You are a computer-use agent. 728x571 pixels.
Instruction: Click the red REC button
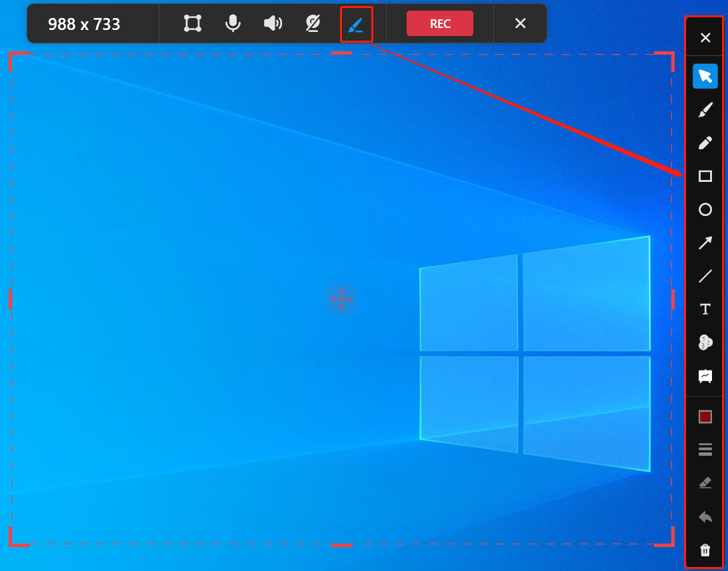440,24
